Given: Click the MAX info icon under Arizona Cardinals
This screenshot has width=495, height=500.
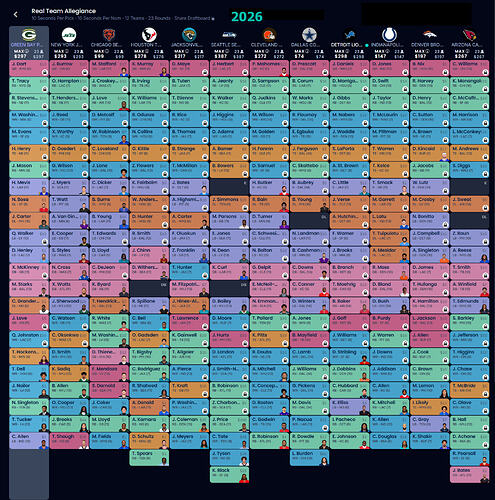Looking at the screenshot, I should (467, 51).
